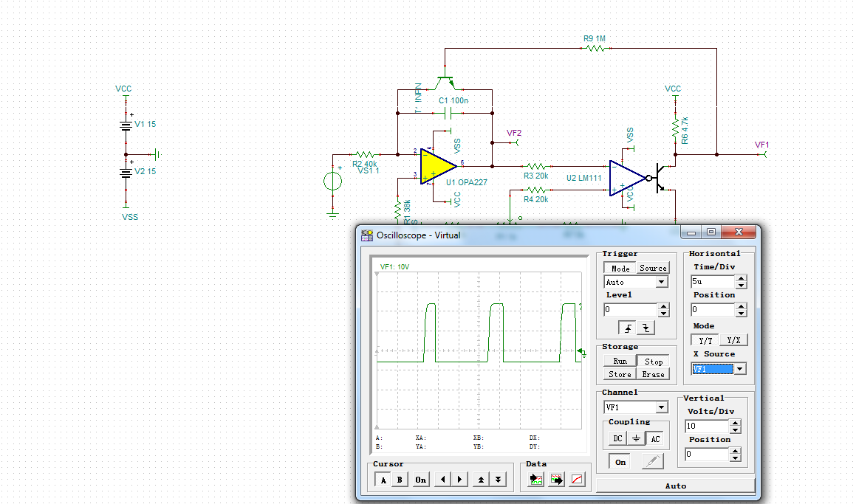Toggle cursor On button

coord(420,480)
